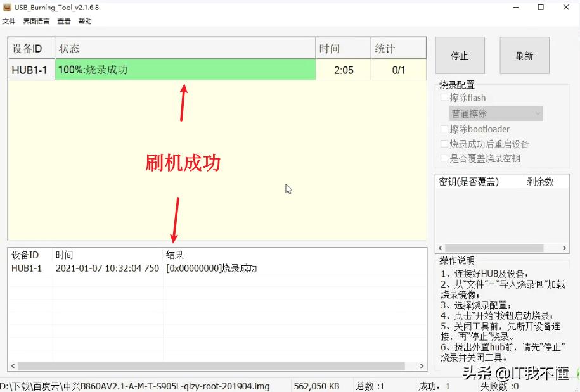The height and width of the screenshot is (392, 580).
Task: Click the 停止 stop button
Action: coord(460,55)
